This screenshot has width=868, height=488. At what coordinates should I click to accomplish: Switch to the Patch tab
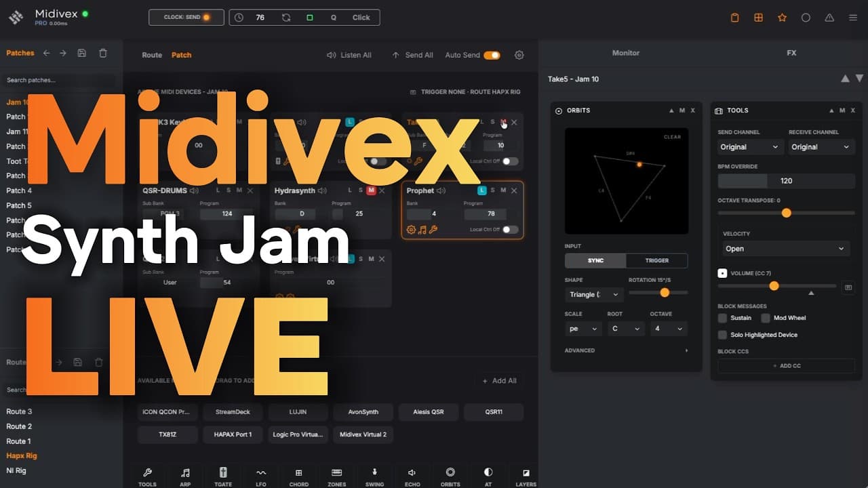[x=181, y=55]
